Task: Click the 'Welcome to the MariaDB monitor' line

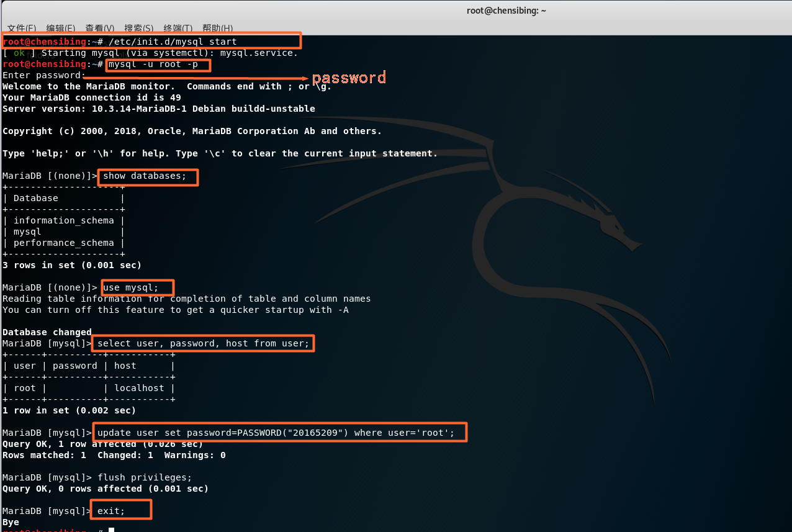Action: tap(167, 86)
